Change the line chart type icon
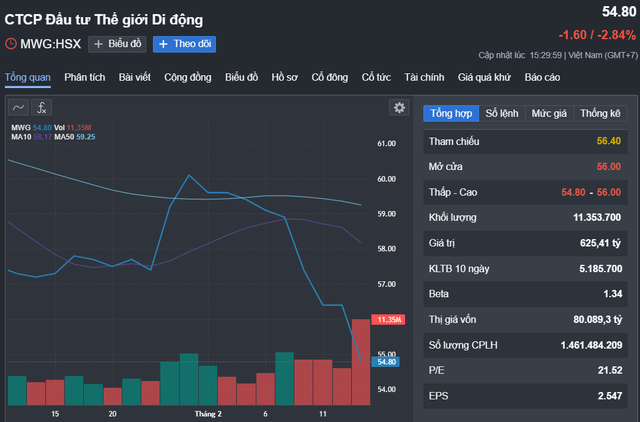Image resolution: width=640 pixels, height=422 pixels. pyautogui.click(x=19, y=108)
